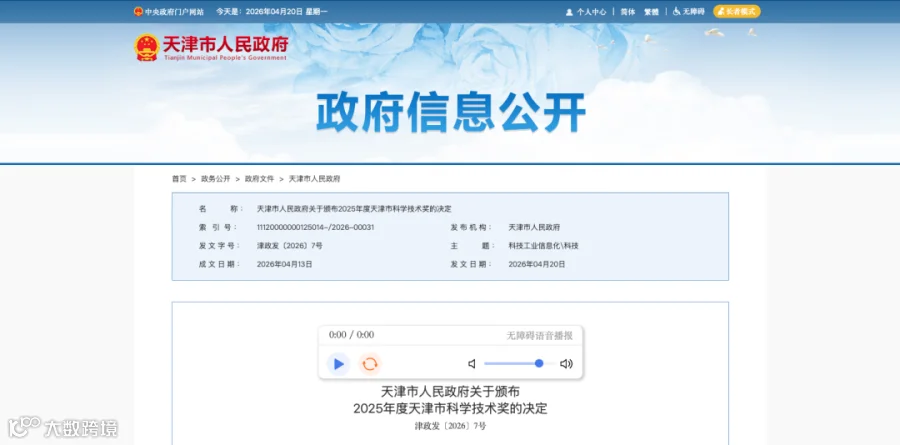
Task: Click the orange refresh audio icon
Action: pos(370,364)
